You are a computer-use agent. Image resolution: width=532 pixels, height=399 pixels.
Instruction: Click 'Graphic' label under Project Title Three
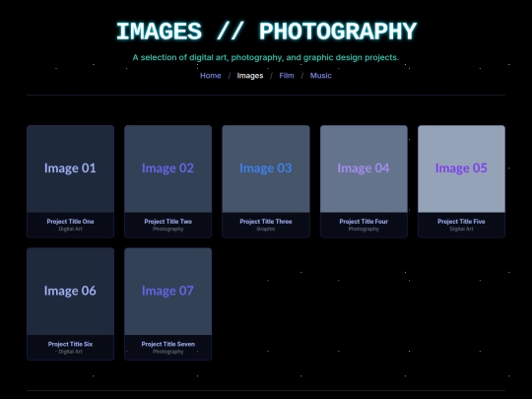pos(266,229)
